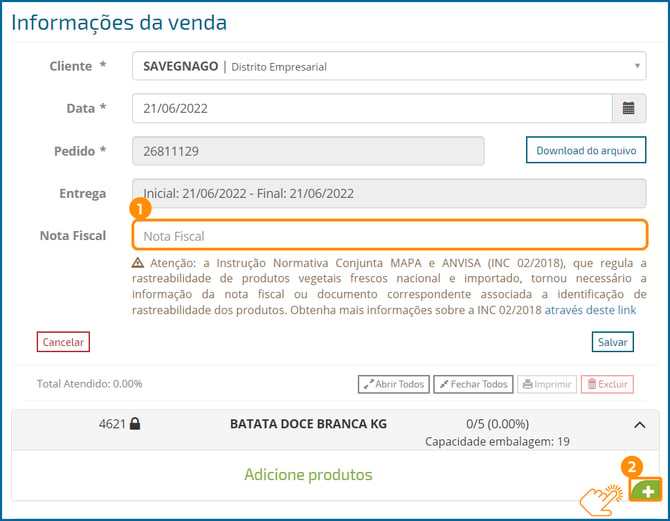Click Download do arquivo button
The width and height of the screenshot is (670, 521).
click(x=586, y=150)
